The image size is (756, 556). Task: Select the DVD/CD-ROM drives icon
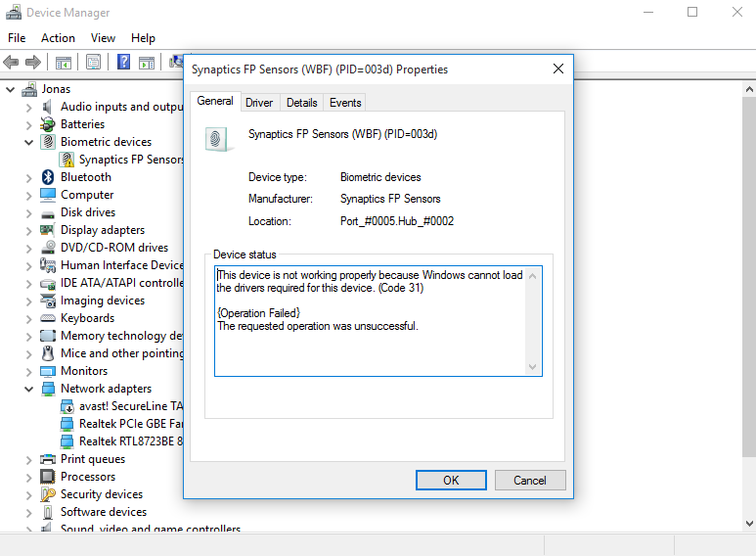coord(48,247)
